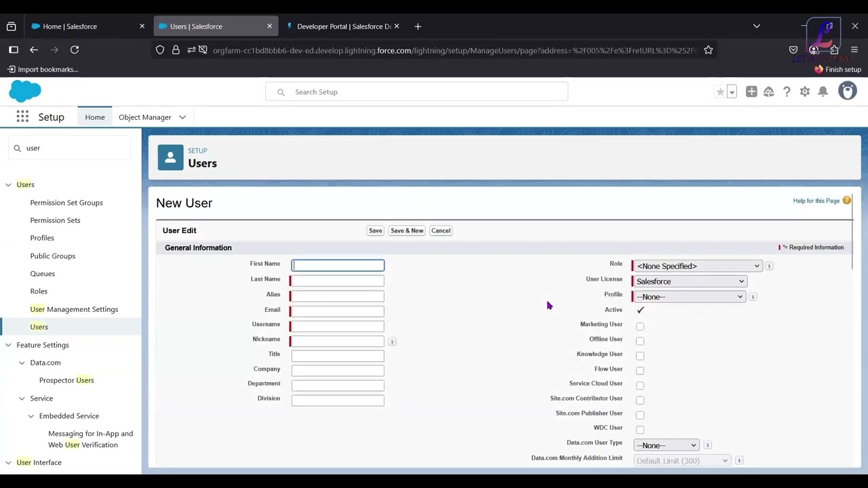Open the Help for this Page link

(816, 201)
